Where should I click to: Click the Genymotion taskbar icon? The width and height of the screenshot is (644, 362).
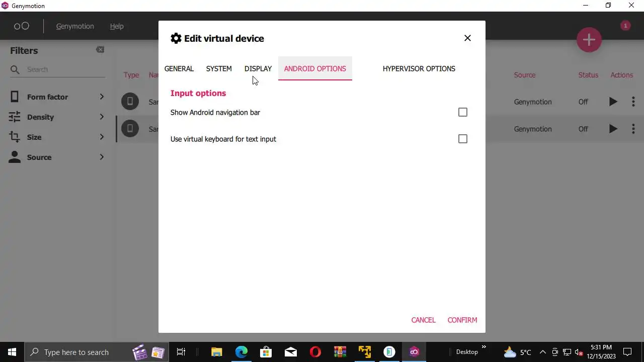point(414,352)
